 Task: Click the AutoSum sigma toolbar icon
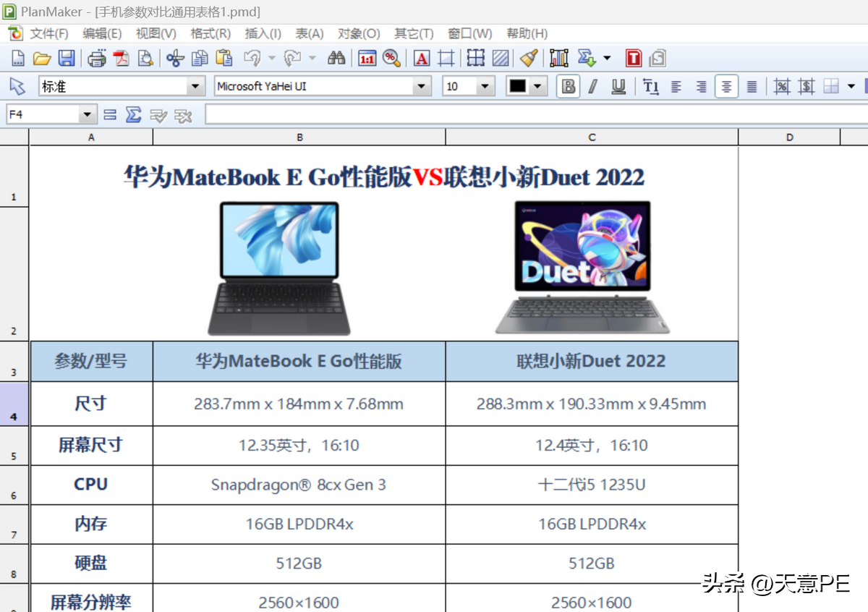point(586,59)
